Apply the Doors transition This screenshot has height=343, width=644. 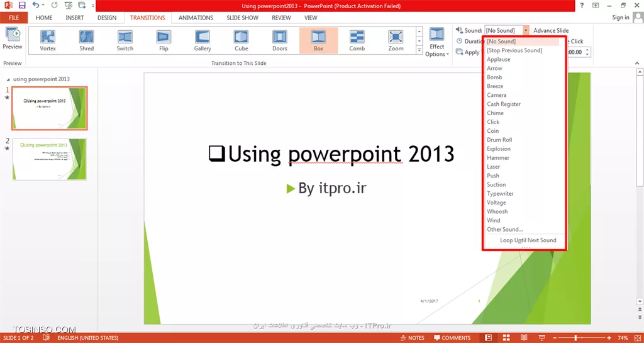tap(280, 41)
